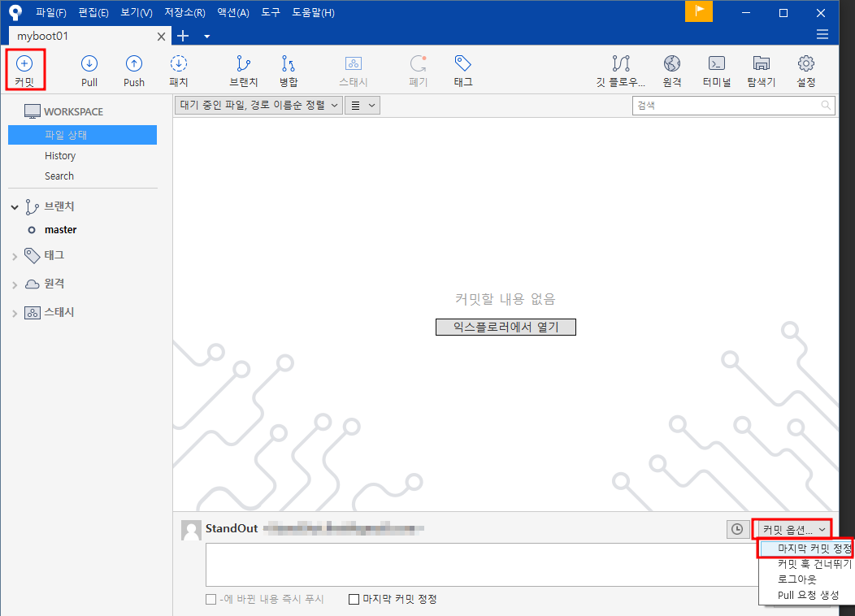
Task: Select '커밋 훅 건너뛰기' option
Action: coord(806,564)
